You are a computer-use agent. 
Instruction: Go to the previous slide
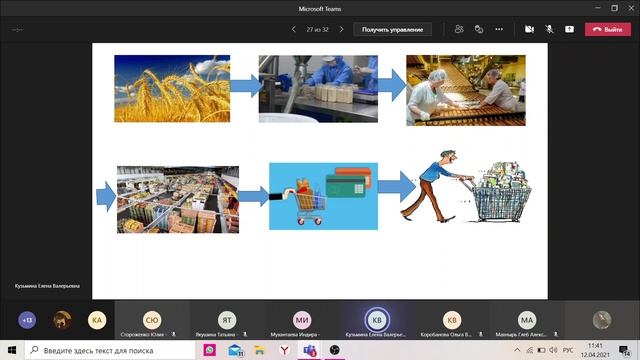[293, 29]
